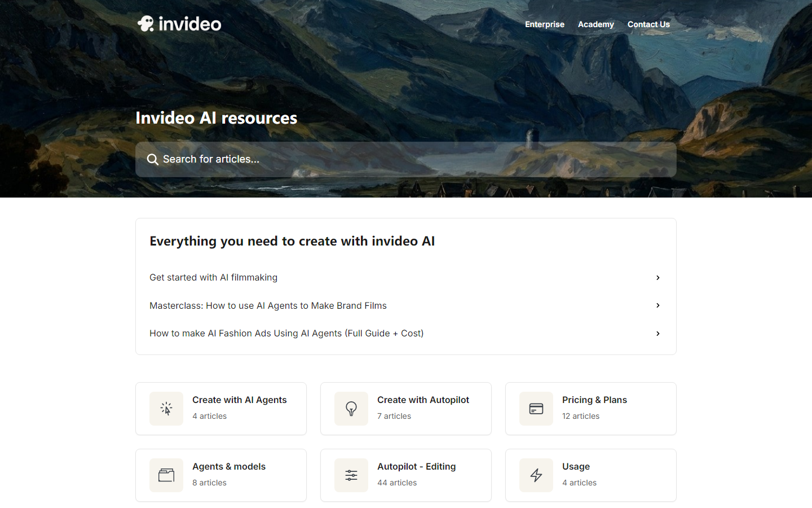Click the Everything you need to create heading

292,241
